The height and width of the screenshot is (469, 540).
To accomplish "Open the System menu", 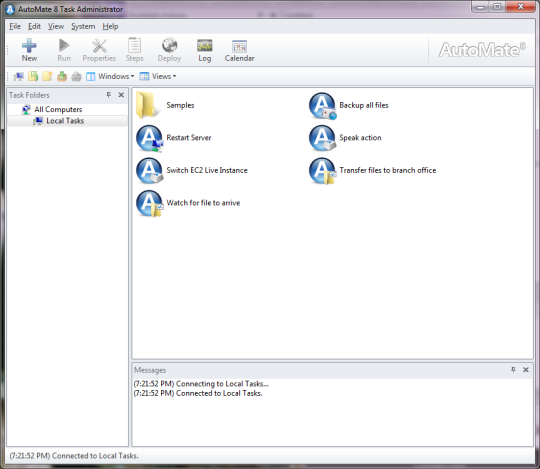I will pyautogui.click(x=83, y=27).
